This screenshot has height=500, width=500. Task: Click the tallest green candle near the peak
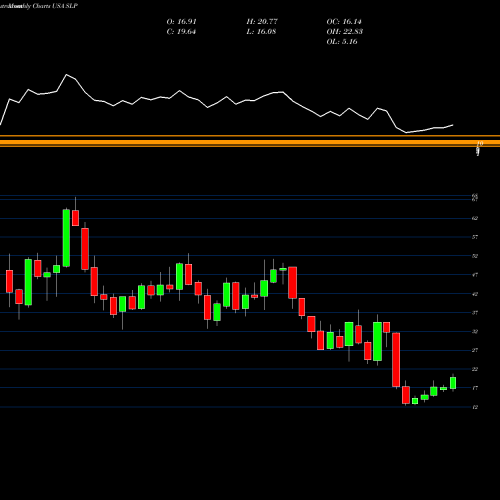[66, 238]
